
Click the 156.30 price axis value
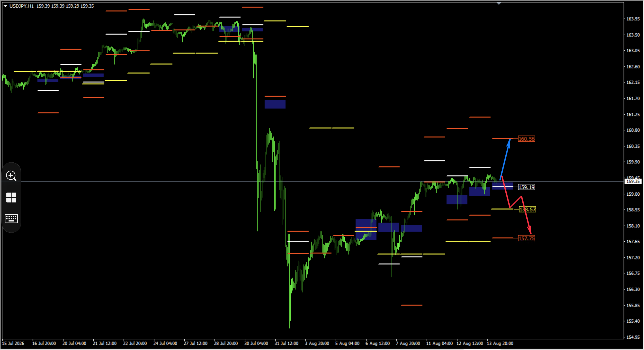tap(633, 289)
